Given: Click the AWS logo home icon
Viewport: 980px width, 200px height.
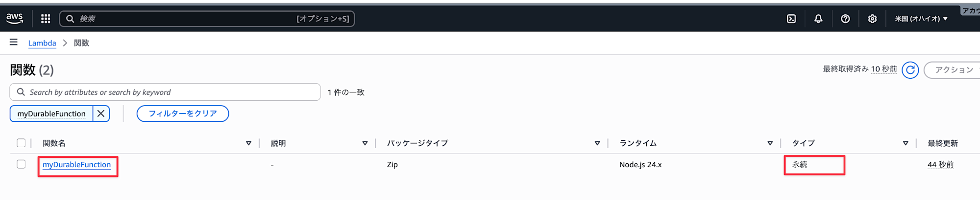Looking at the screenshot, I should pos(15,19).
